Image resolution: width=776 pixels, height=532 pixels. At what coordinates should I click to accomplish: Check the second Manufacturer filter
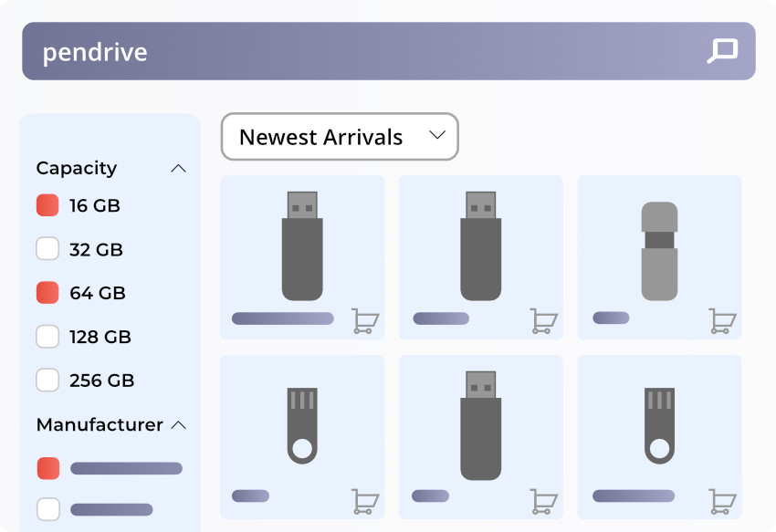pyautogui.click(x=47, y=509)
